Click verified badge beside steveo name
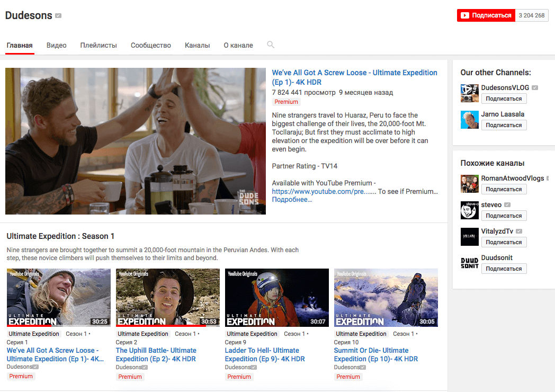The image size is (555, 392). [x=507, y=204]
